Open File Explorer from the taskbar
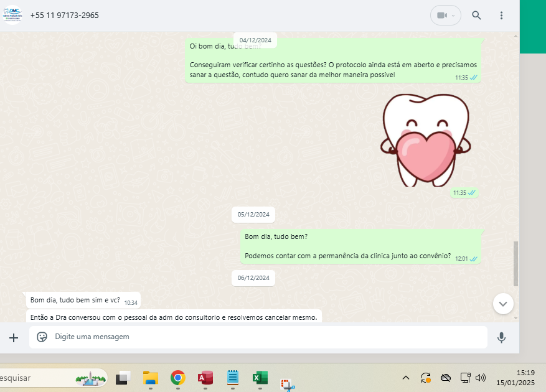 coord(150,378)
